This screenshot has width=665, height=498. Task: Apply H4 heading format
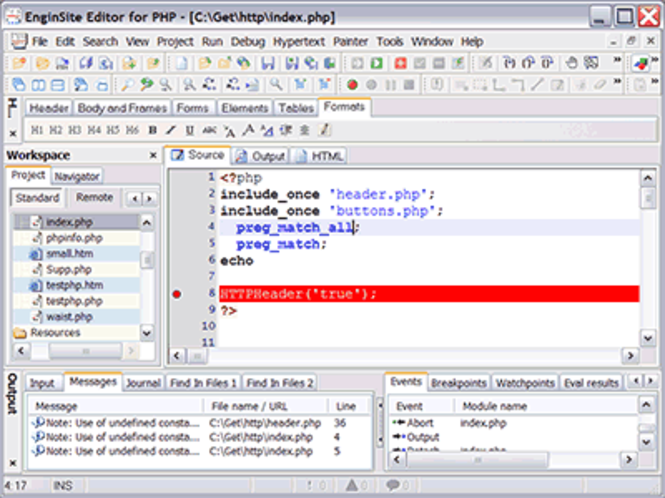click(x=94, y=130)
